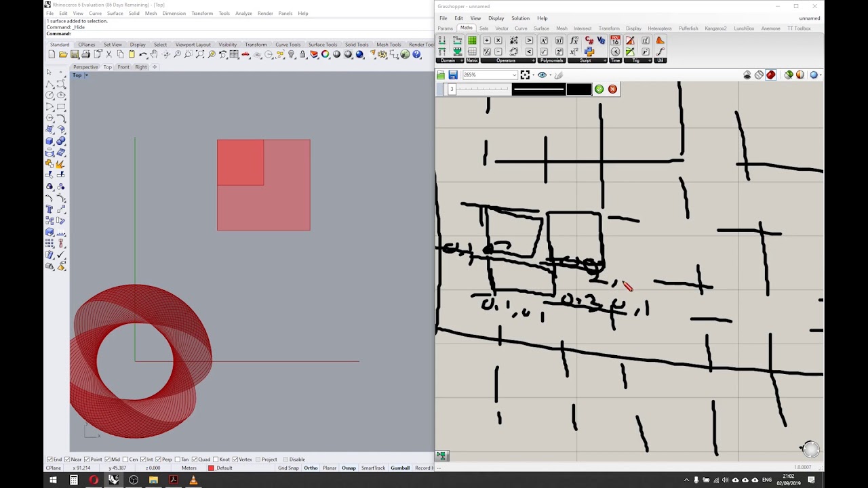
Task: Cancel sketch with red X button
Action: point(612,89)
